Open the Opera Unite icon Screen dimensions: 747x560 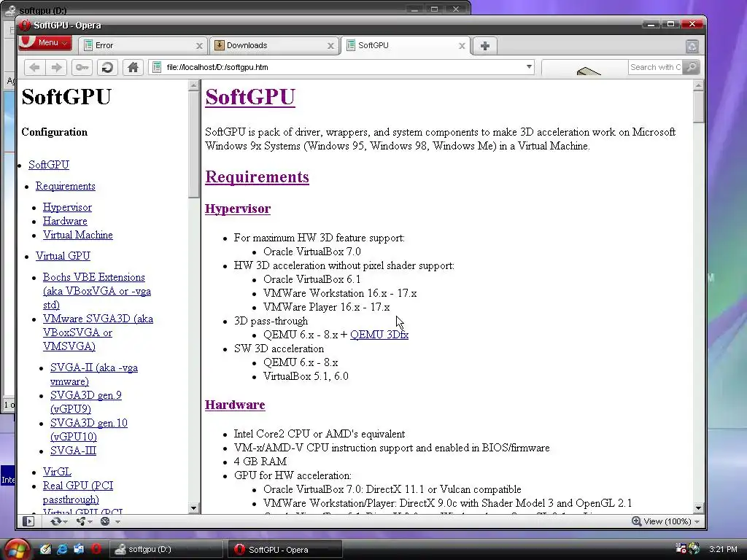pos(80,521)
